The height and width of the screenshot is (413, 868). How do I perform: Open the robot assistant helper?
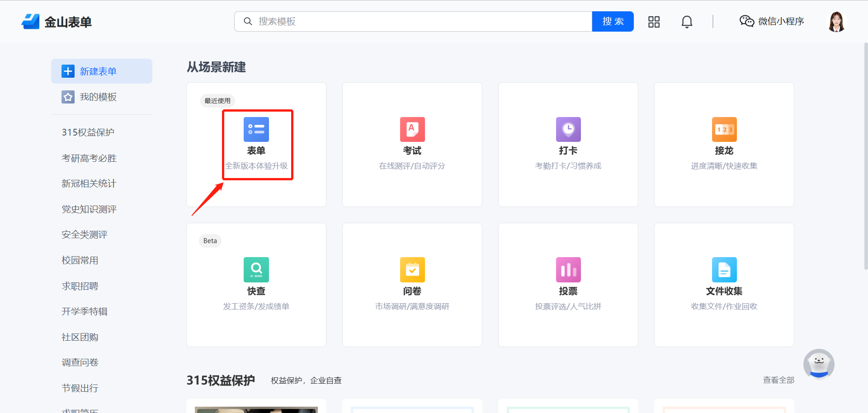pos(819,364)
